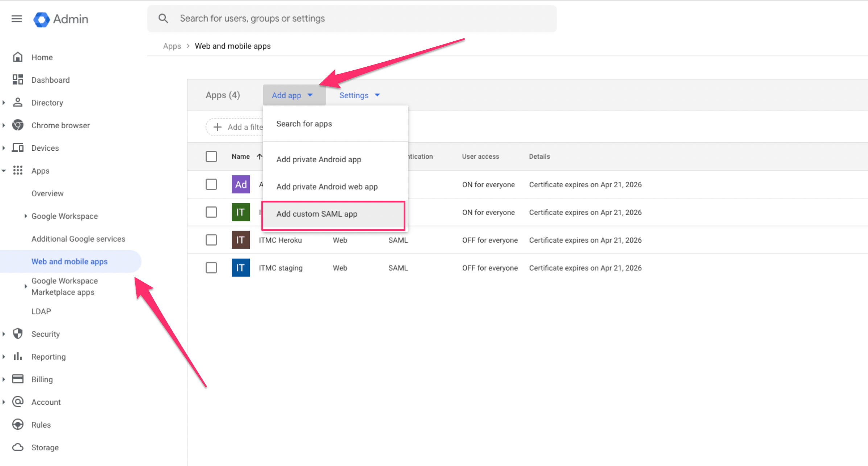
Task: Click the search magnifier icon
Action: 164,18
